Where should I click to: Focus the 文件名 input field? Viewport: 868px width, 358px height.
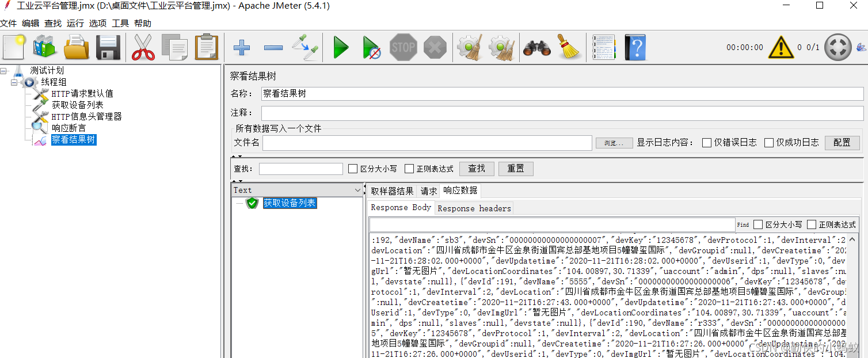[x=427, y=143]
